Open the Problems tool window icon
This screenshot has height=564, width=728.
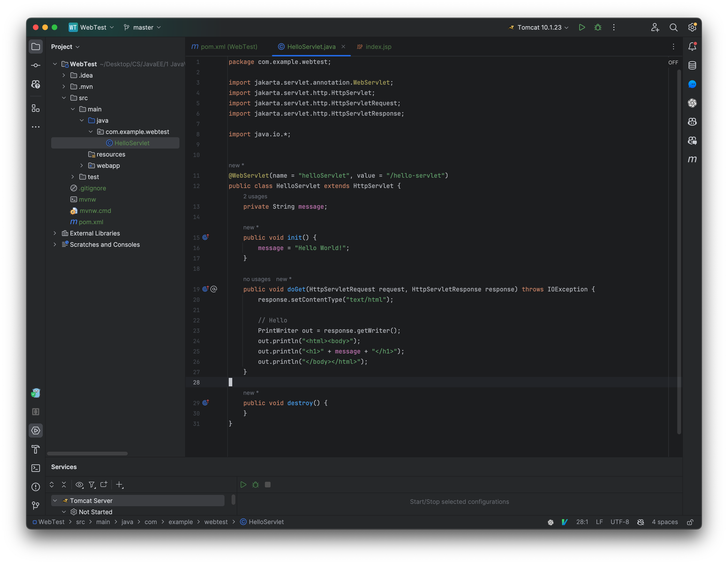(x=36, y=487)
